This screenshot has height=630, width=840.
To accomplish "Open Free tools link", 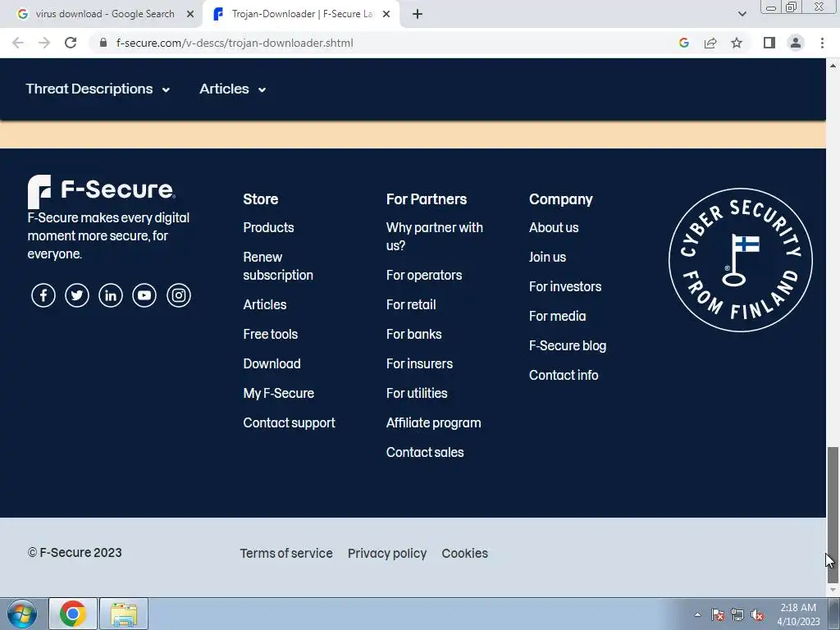I will 271,335.
